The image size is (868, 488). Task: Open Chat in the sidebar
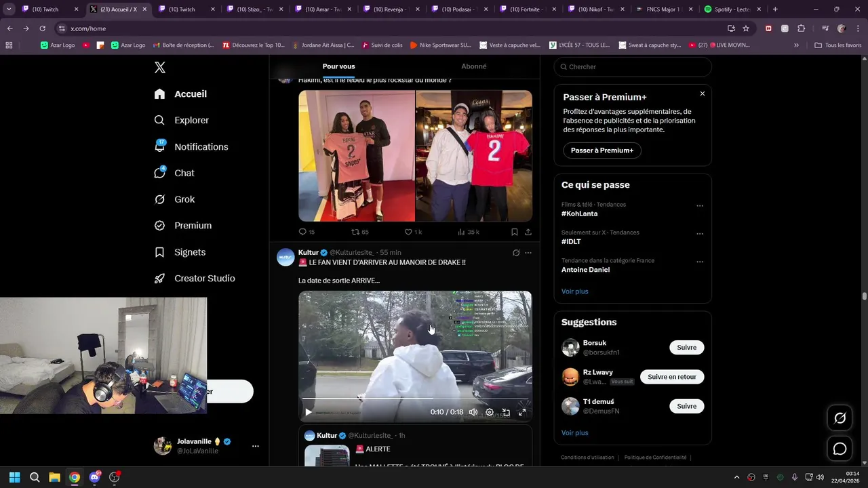click(x=174, y=173)
